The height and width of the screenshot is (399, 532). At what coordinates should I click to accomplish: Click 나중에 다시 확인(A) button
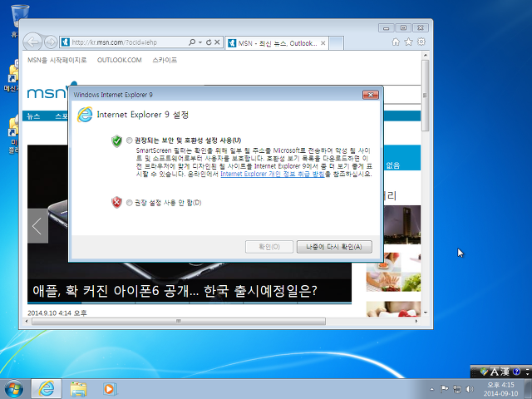pyautogui.click(x=334, y=247)
